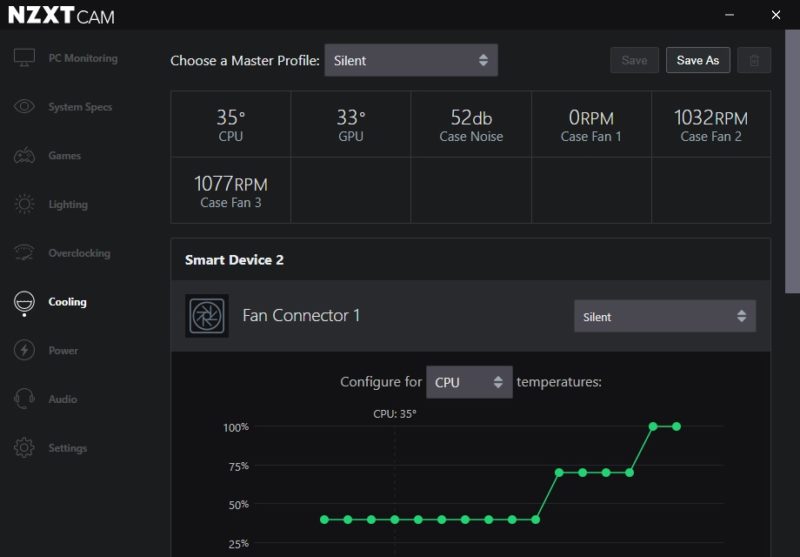This screenshot has width=800, height=557.
Task: Click the Settings gear icon
Action: 24,448
